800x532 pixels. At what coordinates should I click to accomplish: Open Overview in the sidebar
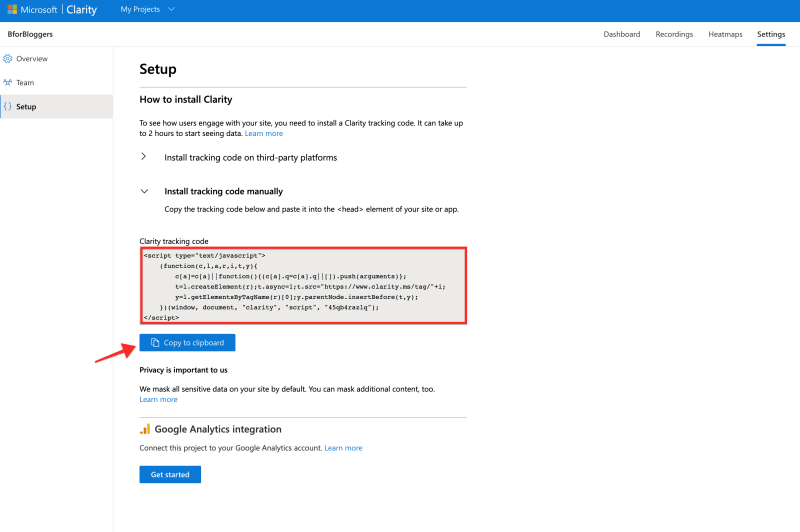coord(56,59)
